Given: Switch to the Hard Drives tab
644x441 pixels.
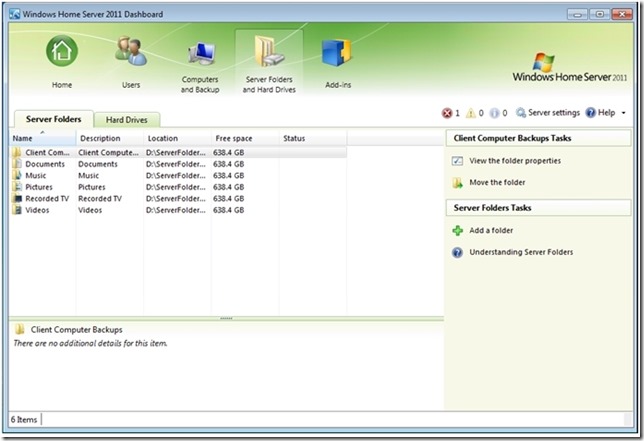Looking at the screenshot, I should [x=128, y=119].
